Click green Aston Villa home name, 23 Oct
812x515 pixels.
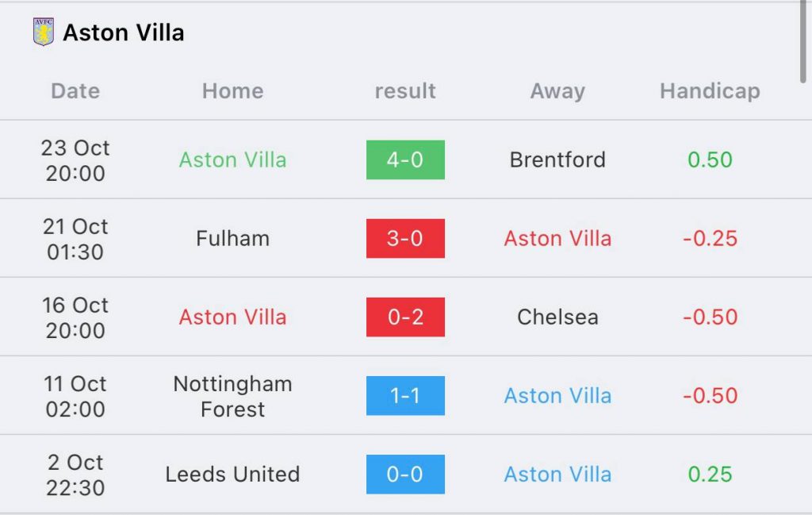click(233, 159)
